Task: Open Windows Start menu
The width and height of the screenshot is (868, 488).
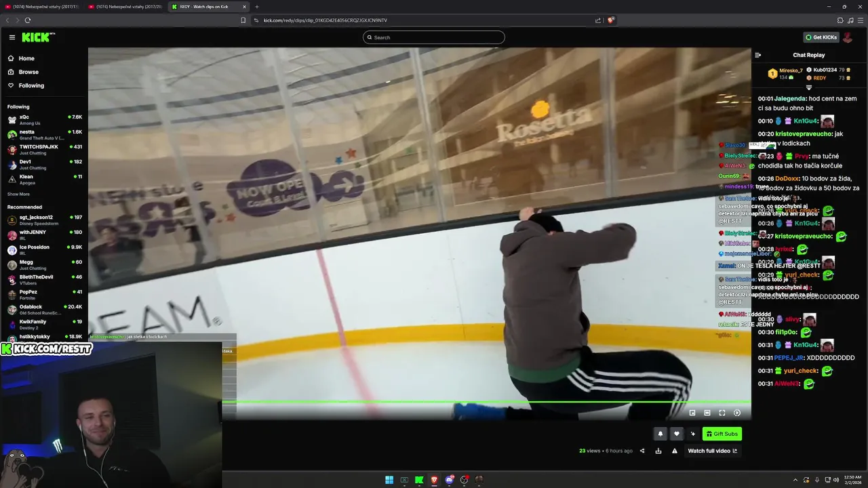Action: (x=389, y=480)
